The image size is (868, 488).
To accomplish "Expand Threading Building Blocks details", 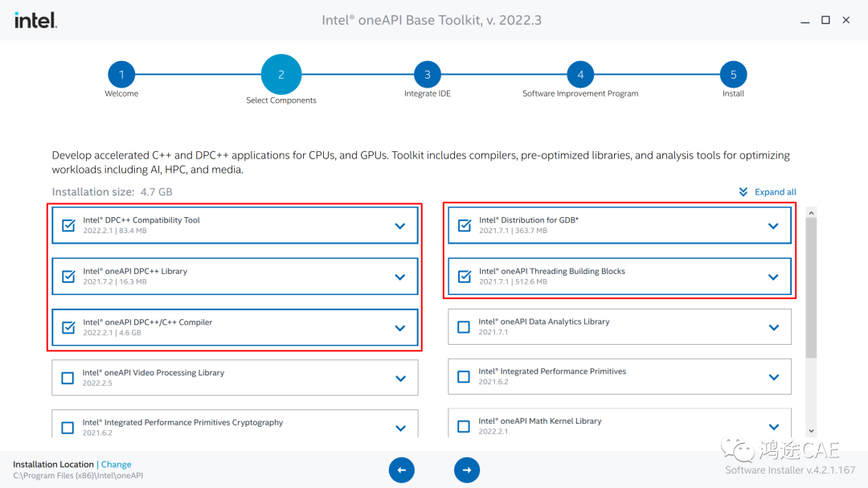I will coord(773,277).
